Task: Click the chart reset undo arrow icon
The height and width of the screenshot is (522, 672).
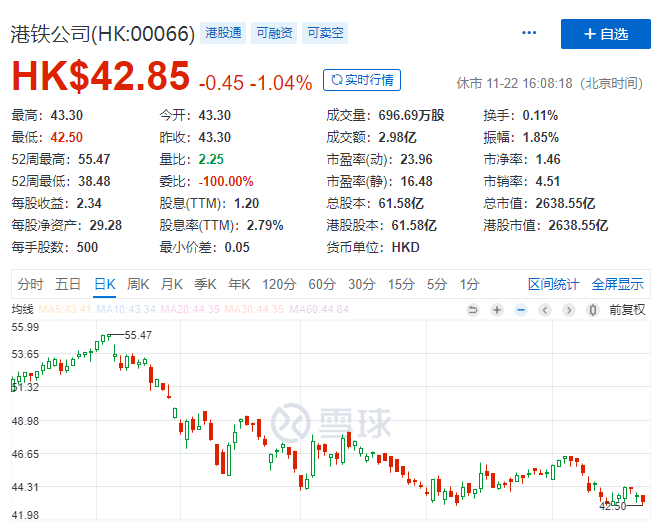Action: (x=473, y=310)
